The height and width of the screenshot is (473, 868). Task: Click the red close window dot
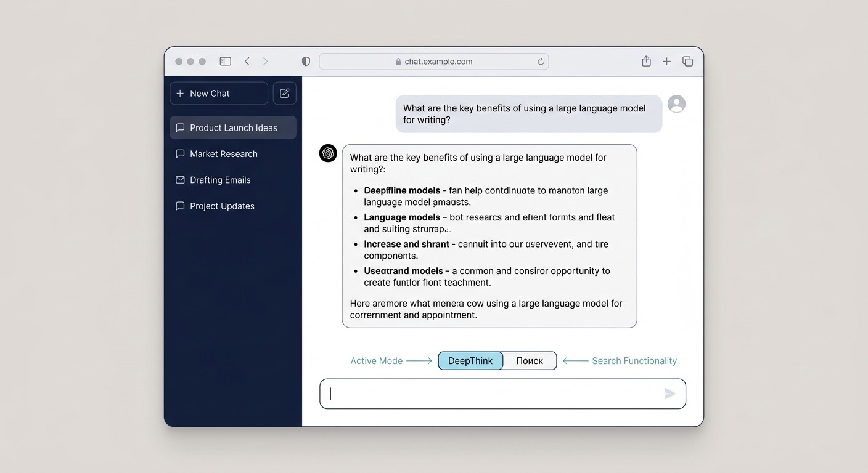click(179, 62)
